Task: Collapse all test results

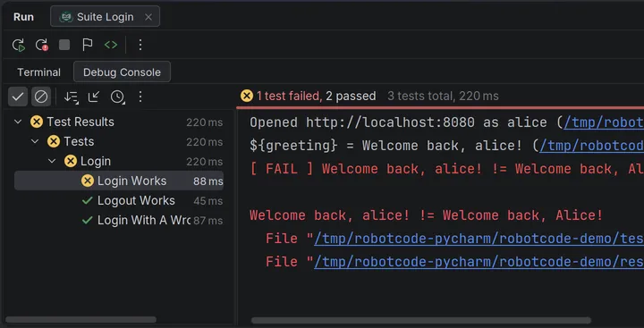Action: (x=94, y=97)
